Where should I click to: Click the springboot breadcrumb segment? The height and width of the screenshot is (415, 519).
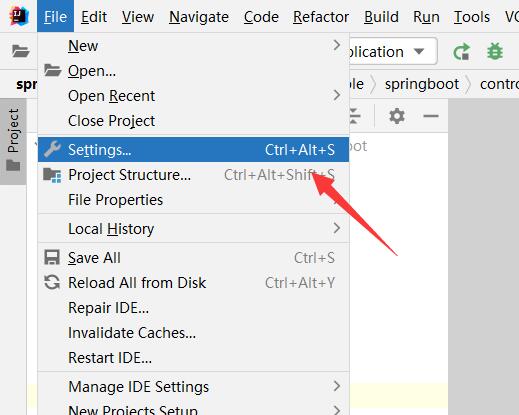(x=422, y=84)
